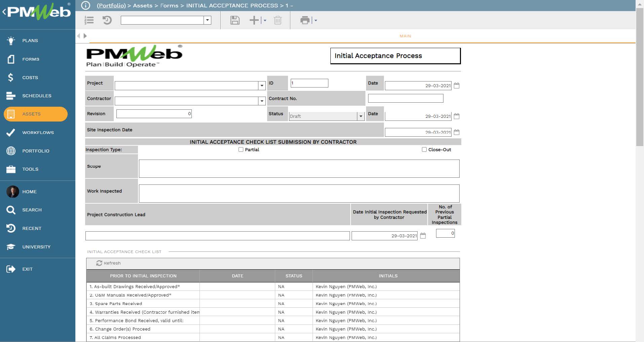Go to previous record arrow
644x342 pixels.
click(78, 36)
